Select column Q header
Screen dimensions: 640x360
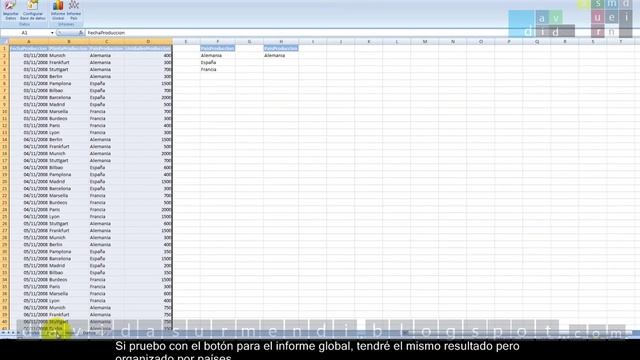[x=537, y=41]
